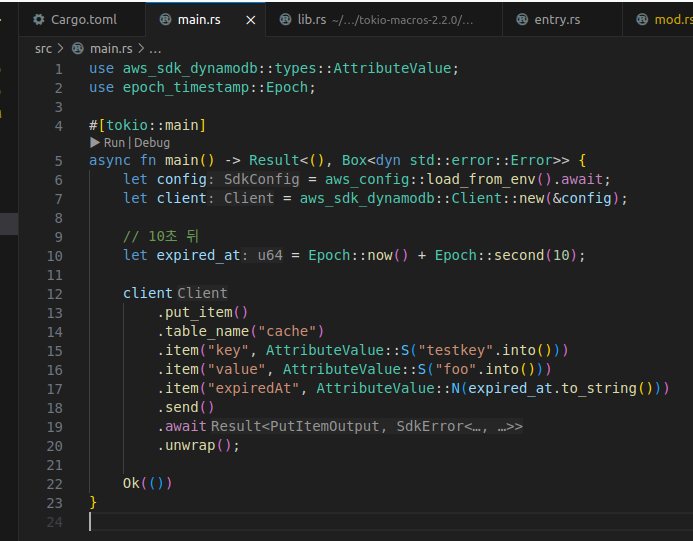Close the main.rs editor tab
Image resolution: width=693 pixels, height=541 pixels.
point(250,20)
